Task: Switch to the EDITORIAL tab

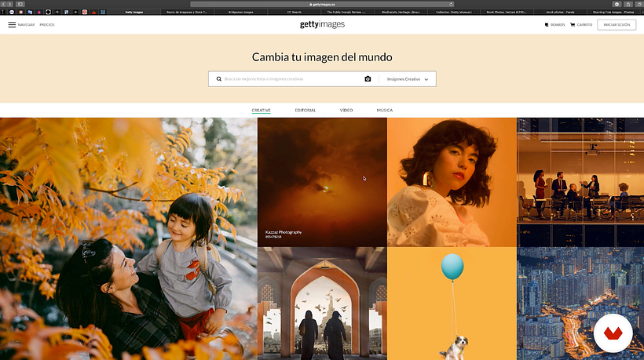Action: click(306, 111)
